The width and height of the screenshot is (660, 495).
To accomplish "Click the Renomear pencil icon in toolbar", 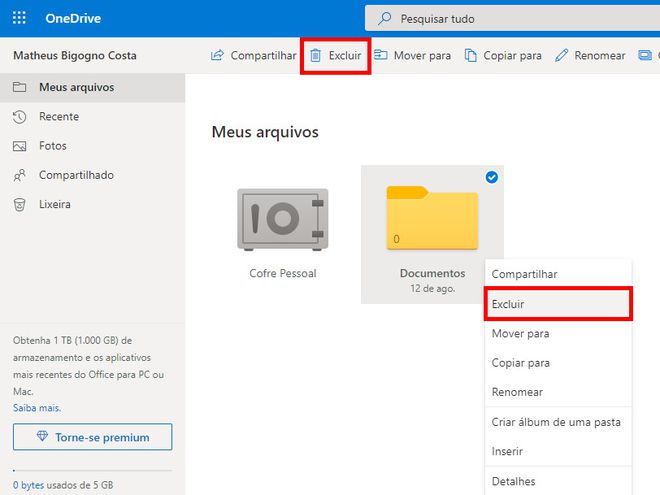I will [x=562, y=55].
